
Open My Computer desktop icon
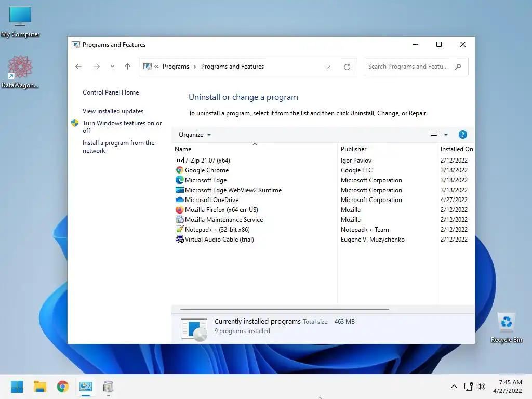click(20, 21)
